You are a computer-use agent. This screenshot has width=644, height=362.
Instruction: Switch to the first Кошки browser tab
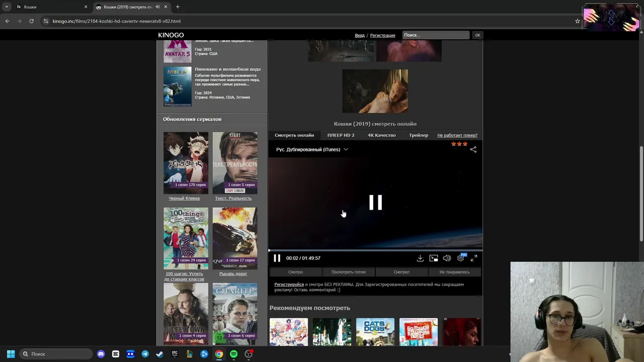pyautogui.click(x=50, y=7)
